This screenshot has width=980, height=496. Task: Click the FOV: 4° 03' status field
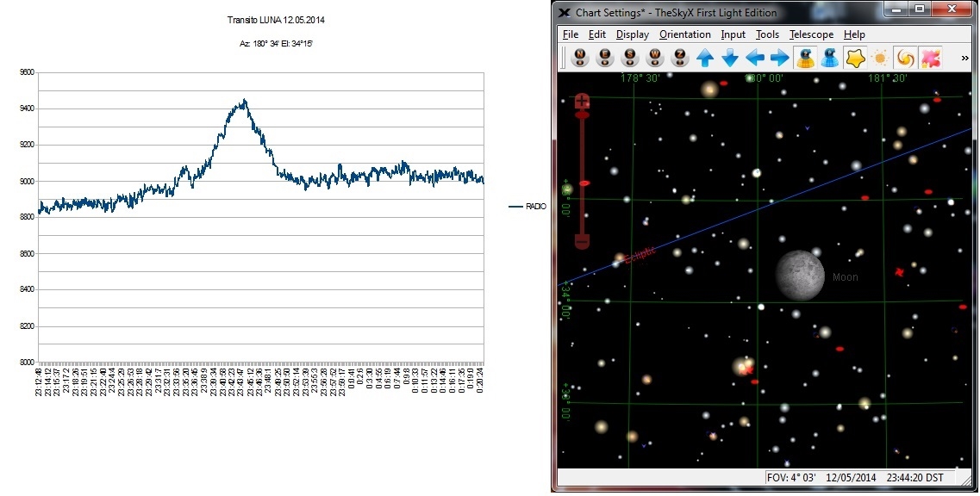[x=791, y=477]
